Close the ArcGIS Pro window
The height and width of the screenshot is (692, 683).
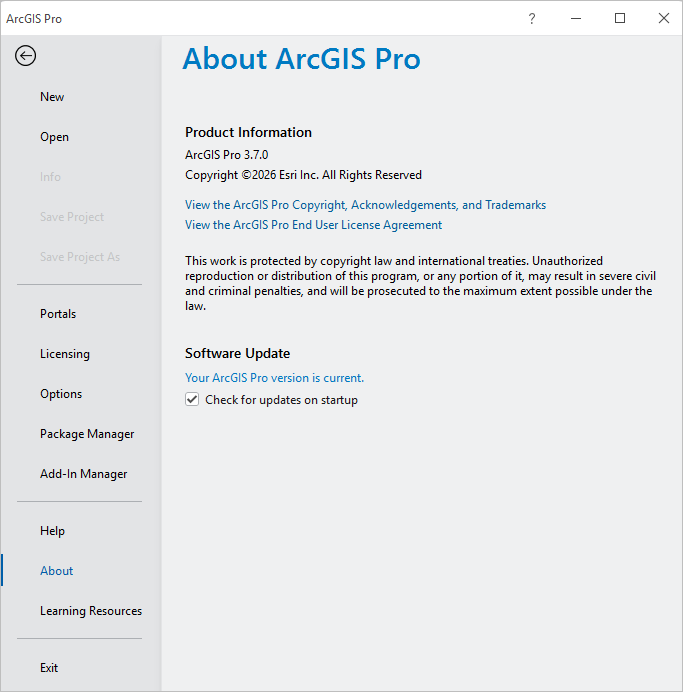[x=664, y=19]
